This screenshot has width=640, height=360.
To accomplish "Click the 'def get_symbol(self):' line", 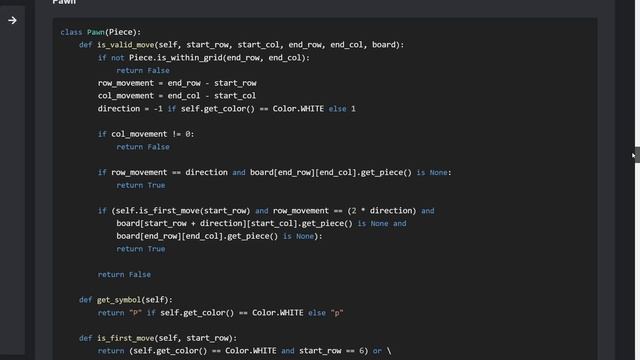I will coord(126,300).
